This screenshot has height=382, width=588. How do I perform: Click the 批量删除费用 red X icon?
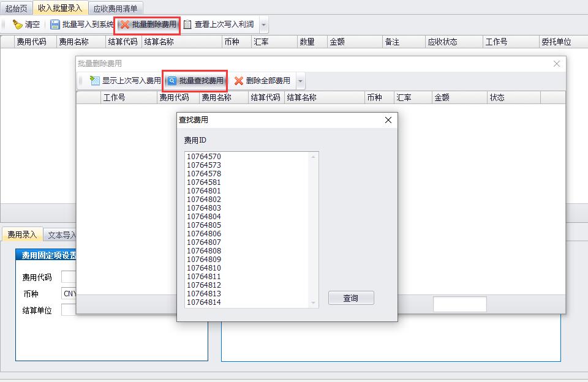point(125,24)
